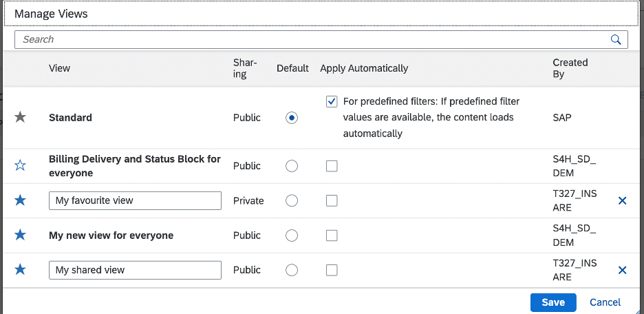
Task: Tick Apply Automatically for My new view
Action: [332, 235]
